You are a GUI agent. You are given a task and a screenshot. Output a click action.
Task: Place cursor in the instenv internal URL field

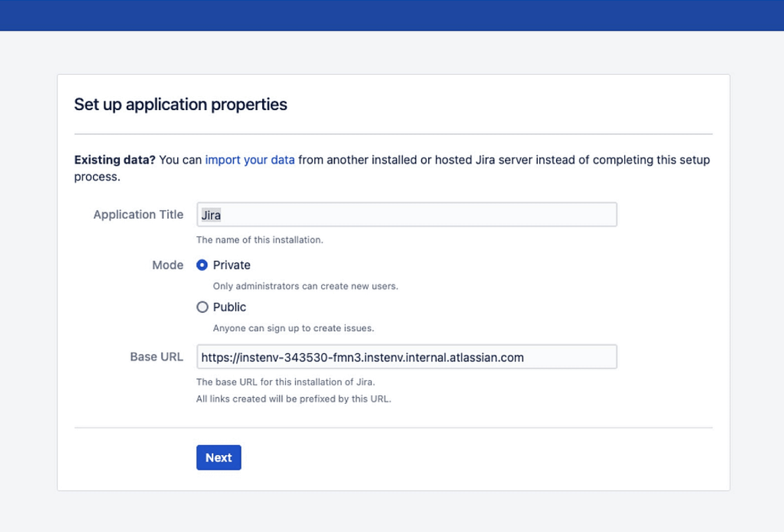pos(406,357)
